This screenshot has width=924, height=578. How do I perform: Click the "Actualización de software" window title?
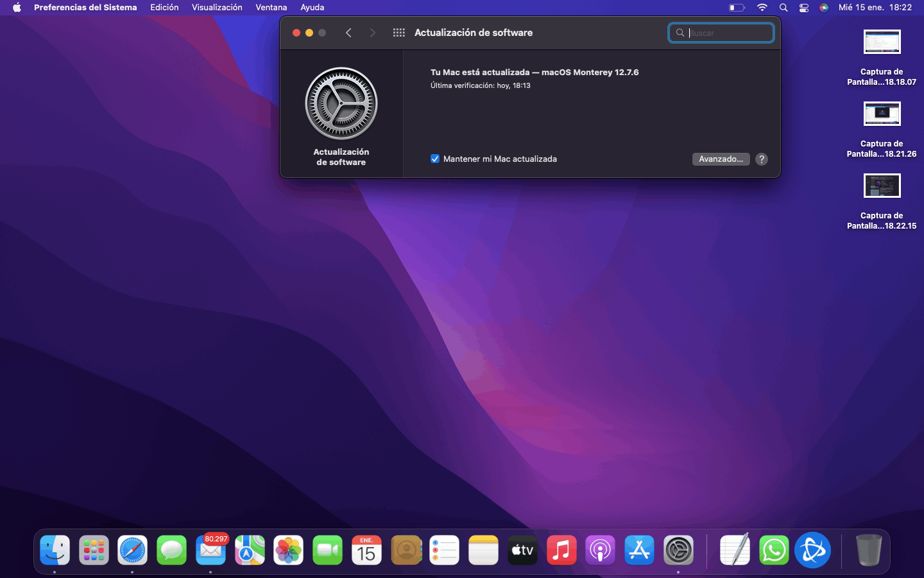point(474,33)
